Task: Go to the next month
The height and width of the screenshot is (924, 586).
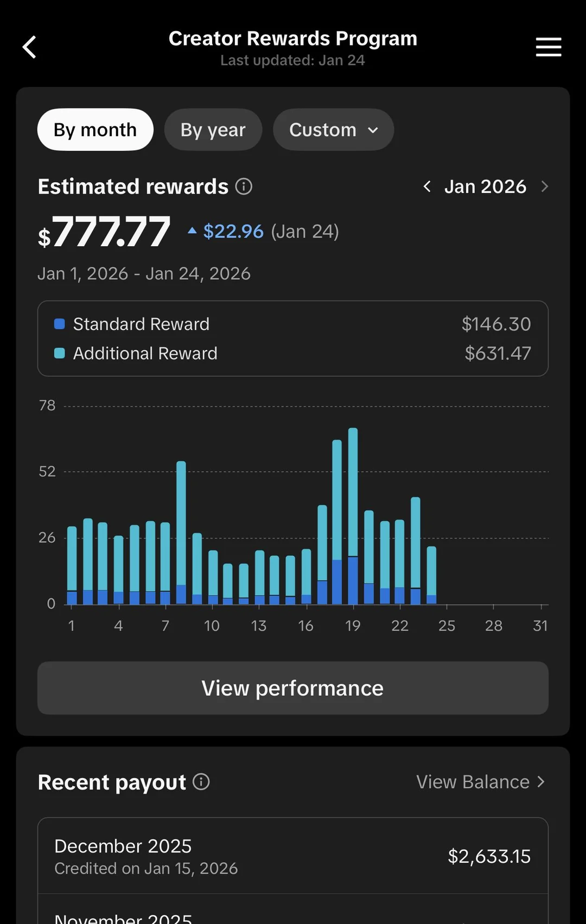Action: click(x=545, y=187)
